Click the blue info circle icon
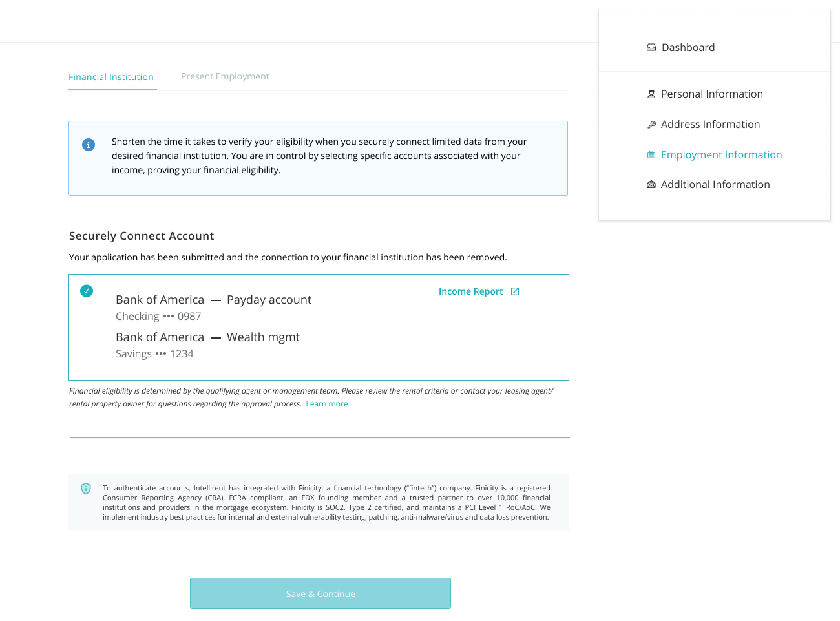The image size is (840, 621). click(x=89, y=145)
